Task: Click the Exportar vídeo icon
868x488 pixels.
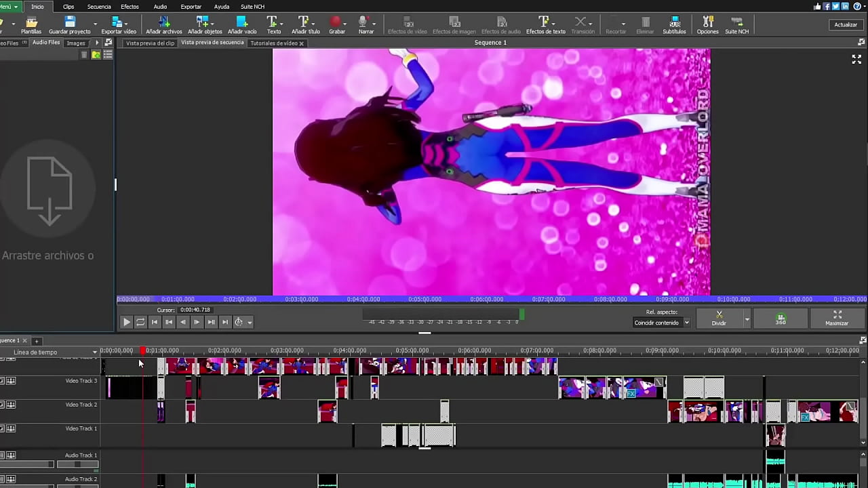Action: tap(118, 22)
